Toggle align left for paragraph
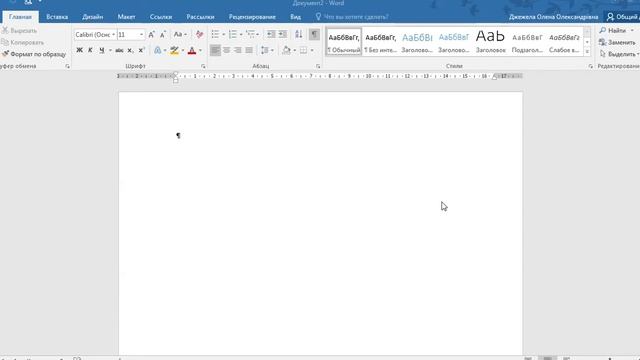The image size is (640, 360). pos(215,50)
